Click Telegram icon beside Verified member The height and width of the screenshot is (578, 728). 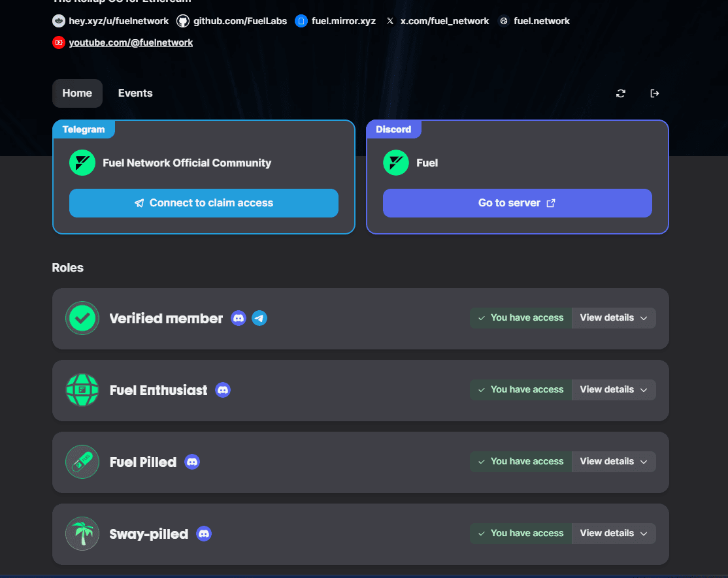259,318
